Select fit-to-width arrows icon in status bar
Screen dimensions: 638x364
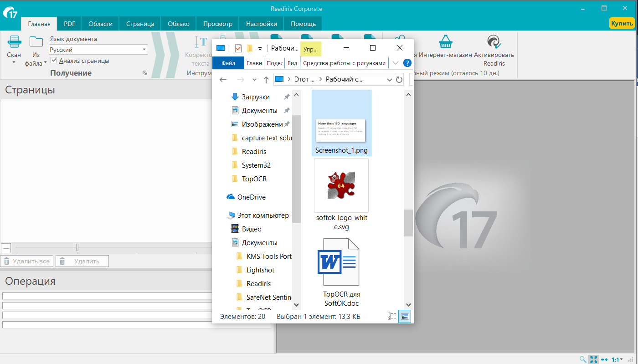point(605,359)
